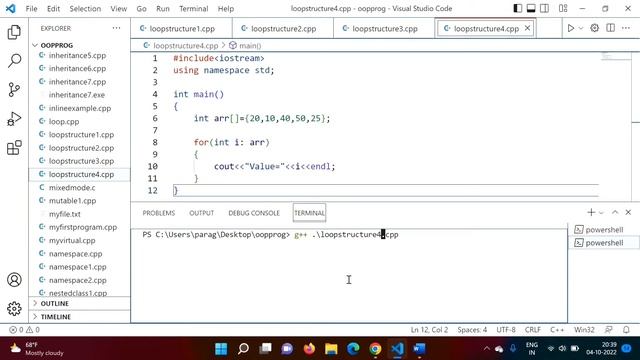The width and height of the screenshot is (640, 360).
Task: Create a new terminal with plus icon
Action: point(591,212)
